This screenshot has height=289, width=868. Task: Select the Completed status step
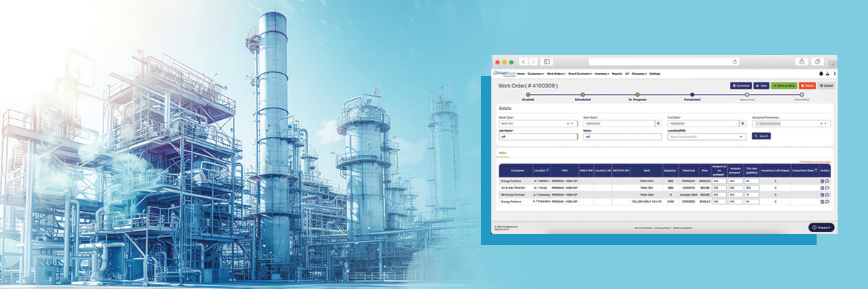coord(692,95)
